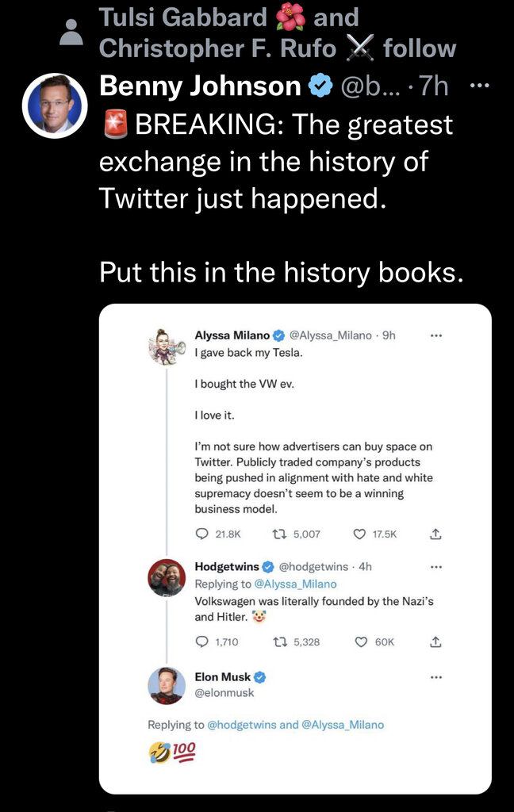Share Alyssa Milano's tweet via share icon
This screenshot has height=812, width=514.
[x=435, y=534]
